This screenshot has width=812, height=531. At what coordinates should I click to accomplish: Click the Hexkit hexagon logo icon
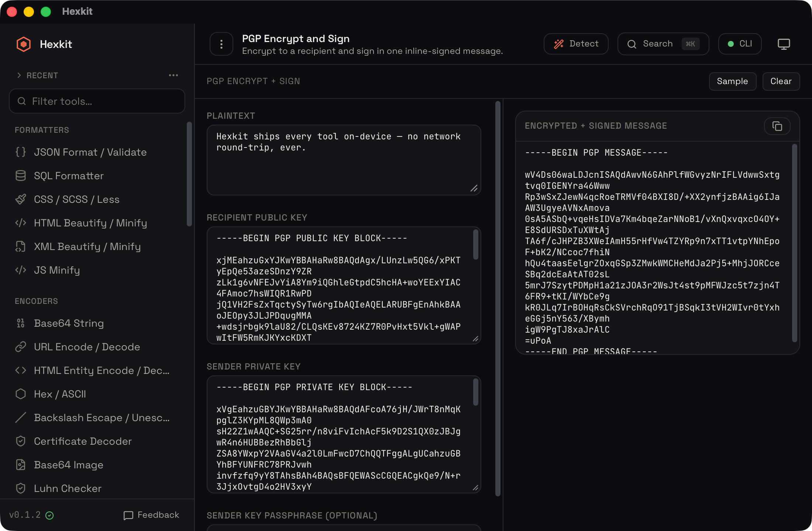tap(24, 44)
